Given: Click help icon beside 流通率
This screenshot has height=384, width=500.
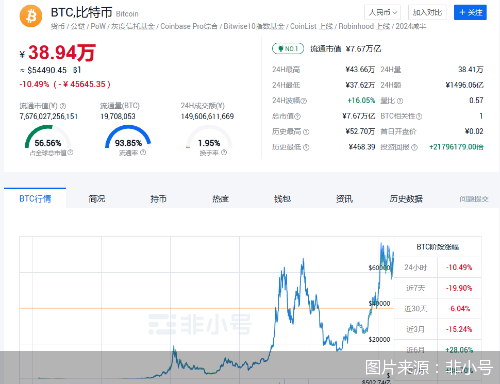Looking at the screenshot, I should (x=143, y=152).
